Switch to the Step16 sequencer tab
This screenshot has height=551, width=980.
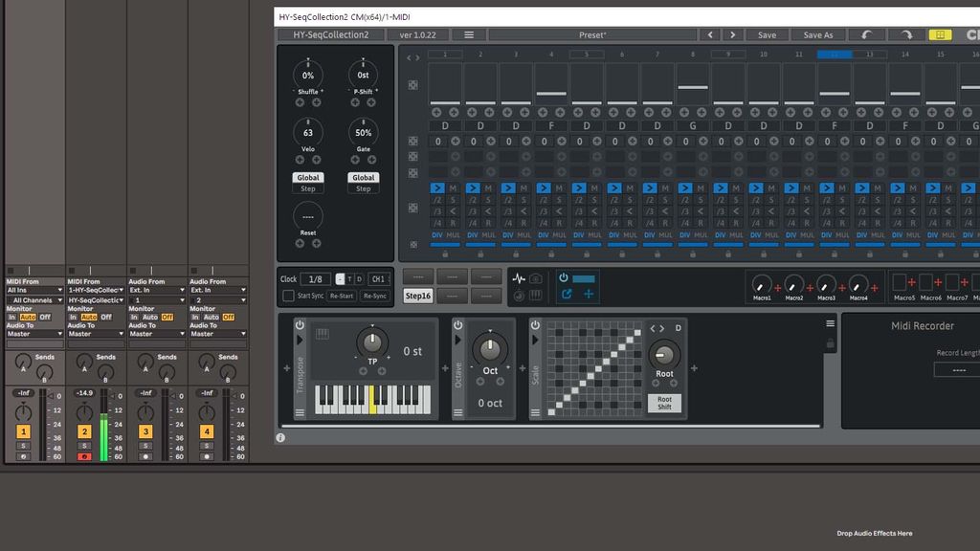[418, 296]
